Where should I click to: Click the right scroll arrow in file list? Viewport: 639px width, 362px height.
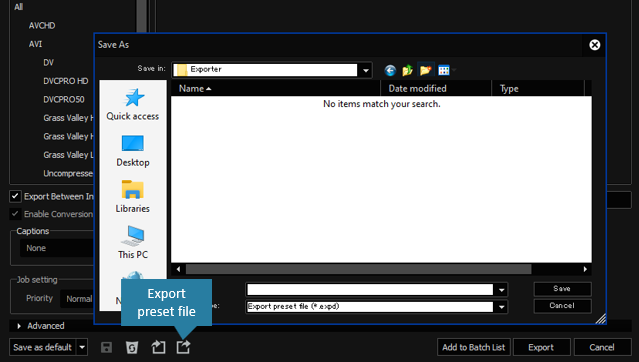coord(585,269)
